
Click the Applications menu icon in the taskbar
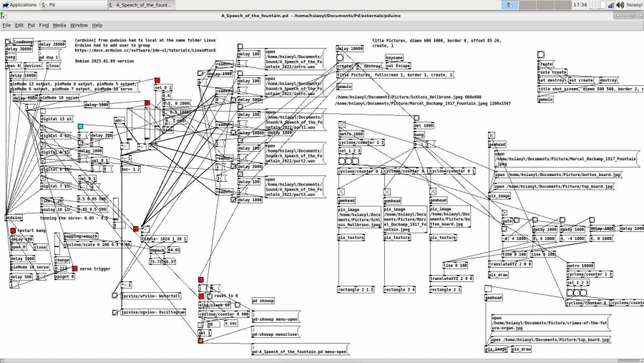pyautogui.click(x=5, y=5)
